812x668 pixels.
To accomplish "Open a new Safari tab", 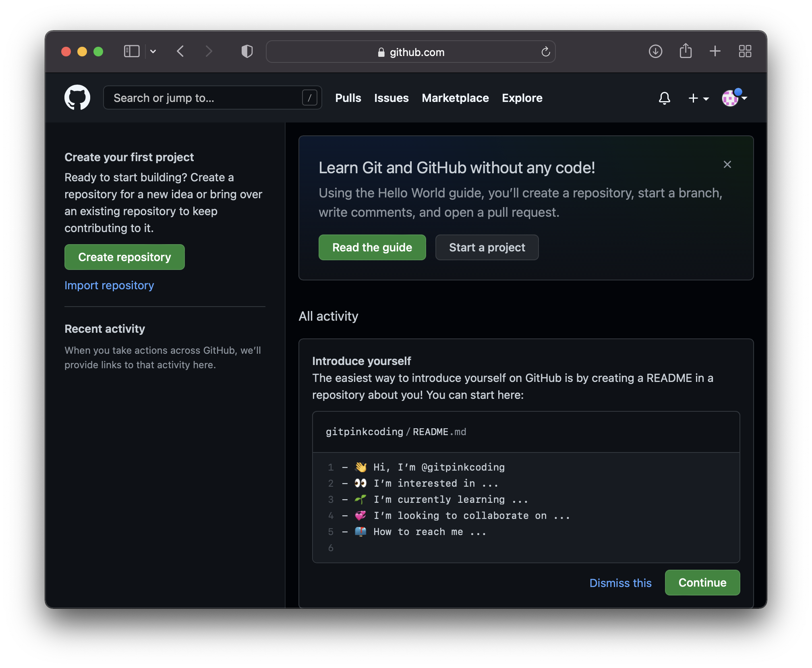I will [715, 51].
